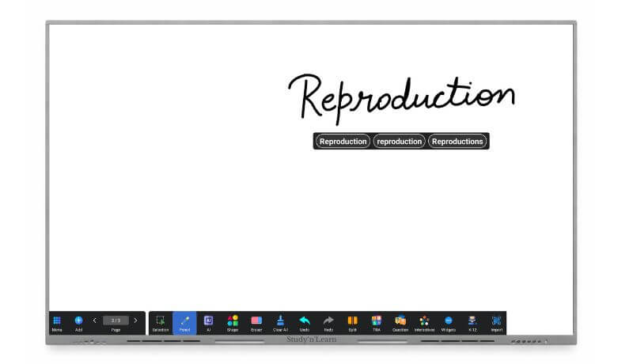633x364 pixels.
Task: Choose the "Reproductions" plural suggestion
Action: (x=457, y=142)
